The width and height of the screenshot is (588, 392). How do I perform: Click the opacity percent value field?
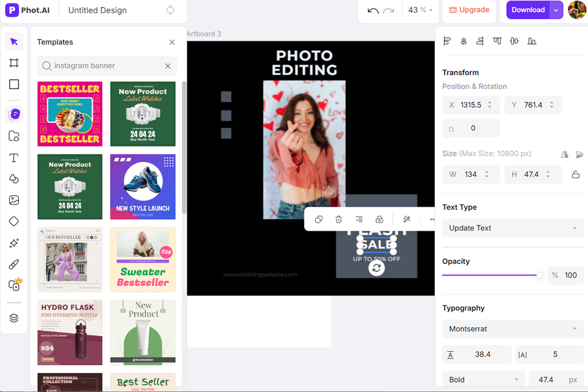tap(566, 275)
